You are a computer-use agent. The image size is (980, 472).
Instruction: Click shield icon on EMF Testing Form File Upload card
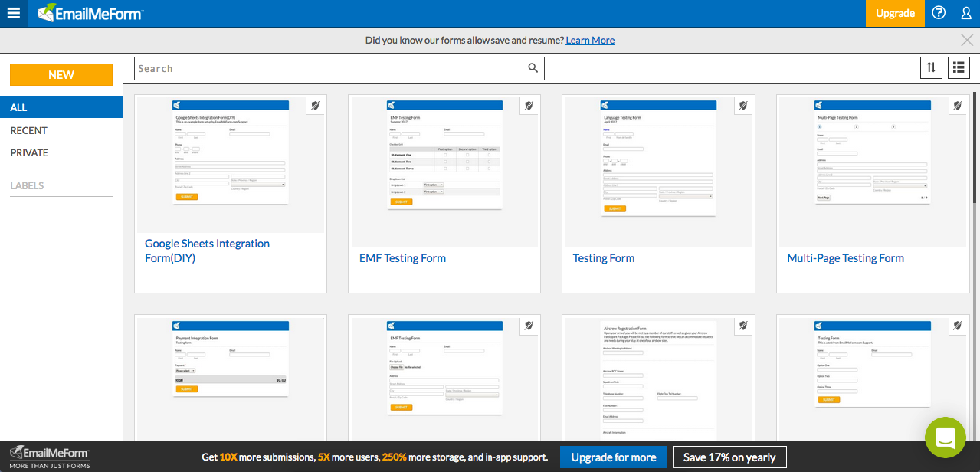coord(529,326)
